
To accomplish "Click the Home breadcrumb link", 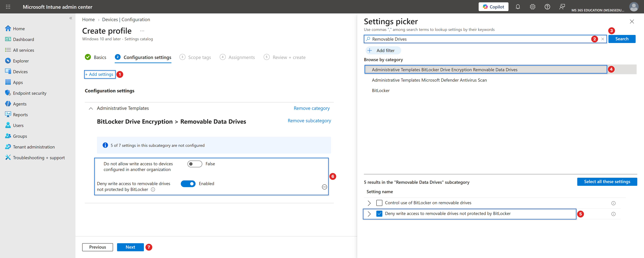I will point(89,19).
